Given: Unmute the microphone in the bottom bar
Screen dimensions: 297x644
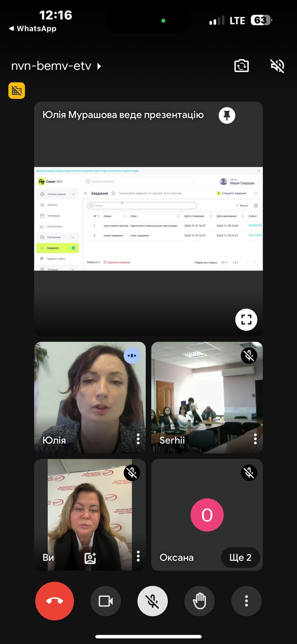Looking at the screenshot, I should click(x=153, y=601).
